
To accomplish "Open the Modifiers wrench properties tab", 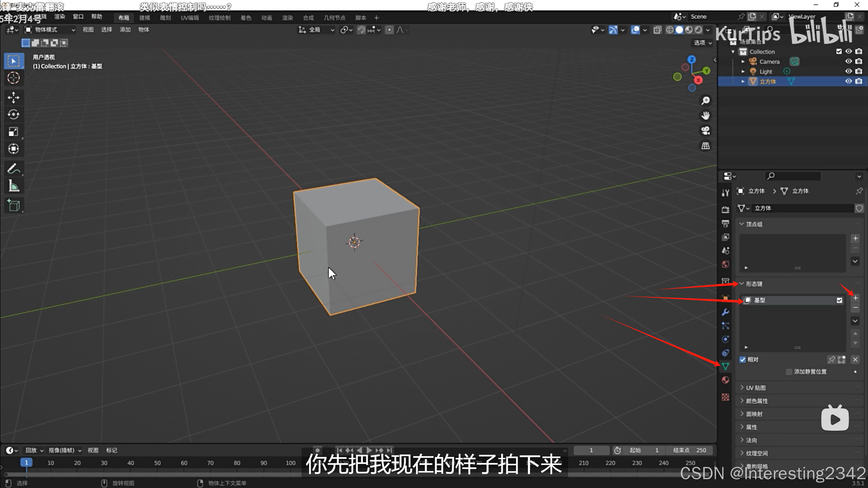I will tap(725, 312).
